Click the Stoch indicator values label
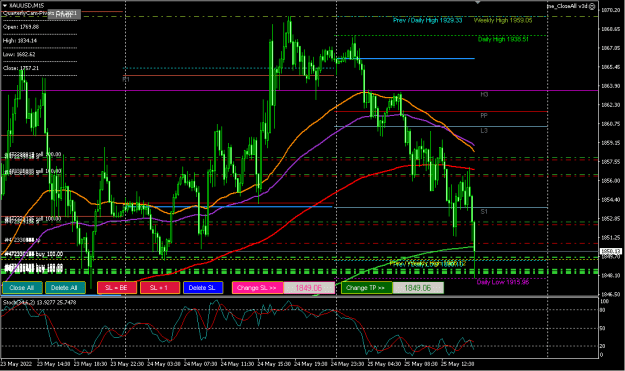 pos(39,302)
